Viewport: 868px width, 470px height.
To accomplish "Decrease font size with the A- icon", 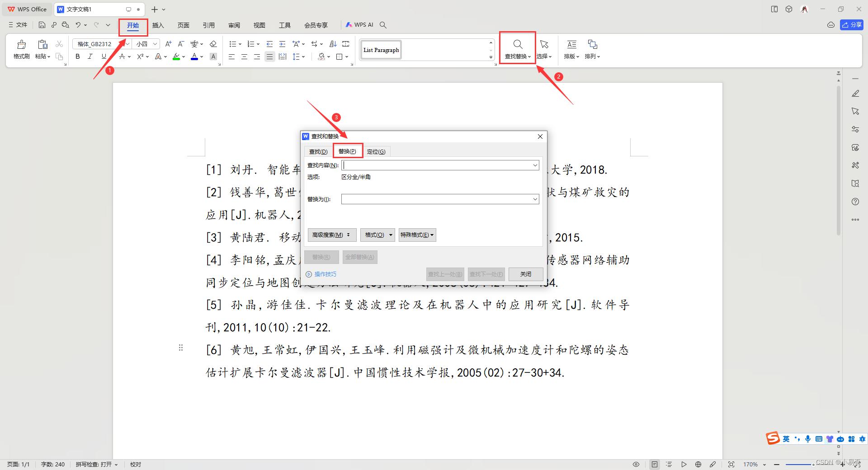I will click(181, 44).
